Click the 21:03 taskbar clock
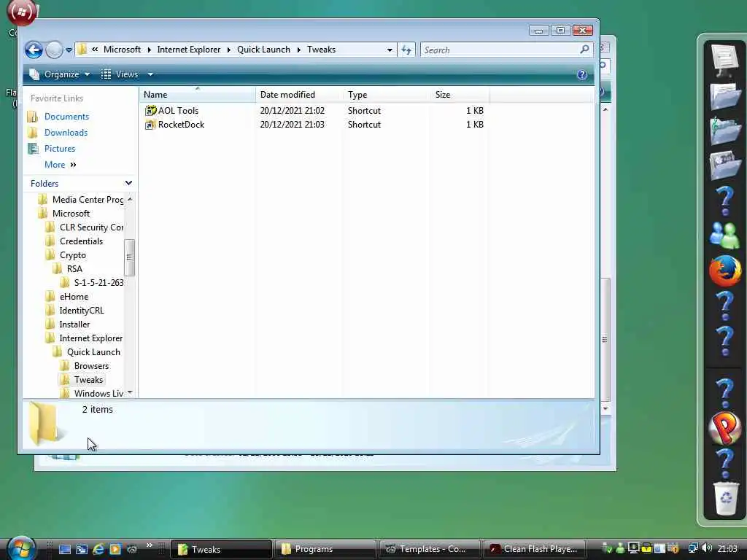 tap(727, 548)
